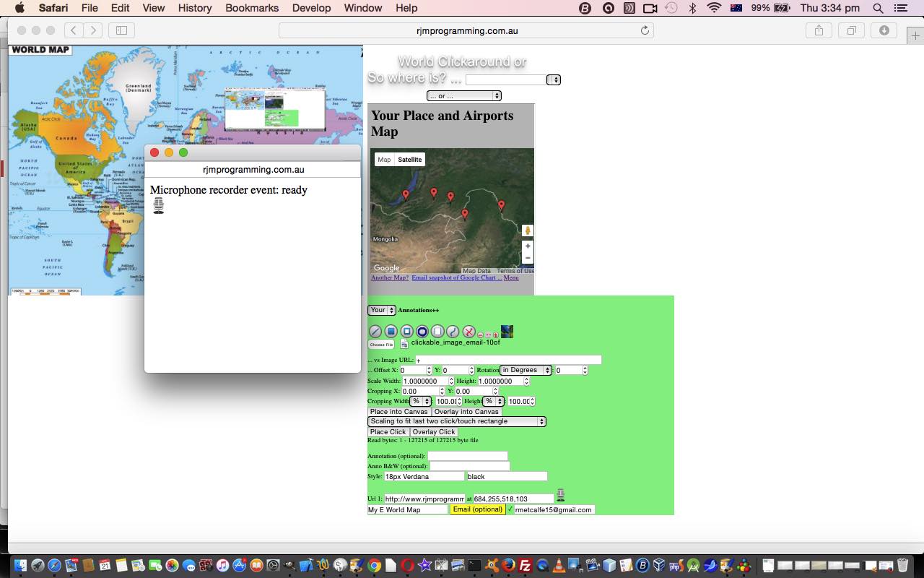Open the '... or ...' dropdown
Screen dimensions: 924x578
463,95
